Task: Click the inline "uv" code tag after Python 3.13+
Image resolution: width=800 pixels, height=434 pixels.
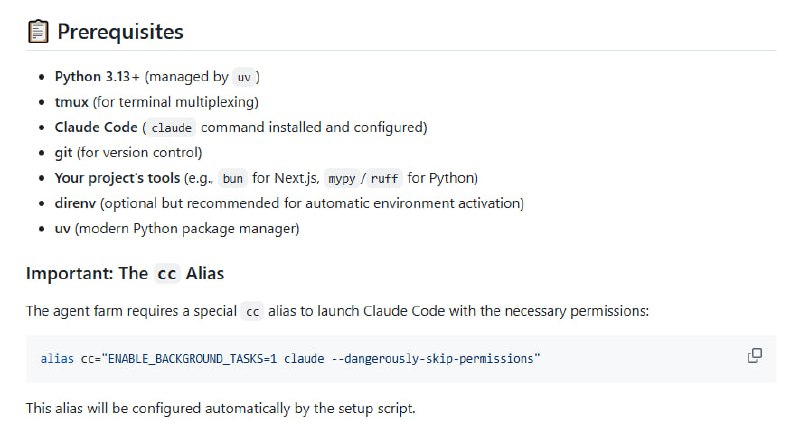Action: pos(245,77)
